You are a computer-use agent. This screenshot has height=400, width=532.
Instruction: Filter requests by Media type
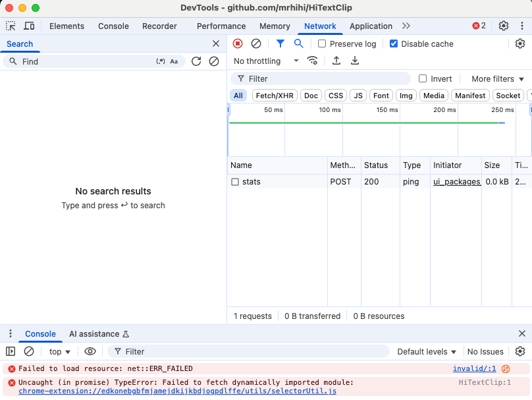click(434, 96)
